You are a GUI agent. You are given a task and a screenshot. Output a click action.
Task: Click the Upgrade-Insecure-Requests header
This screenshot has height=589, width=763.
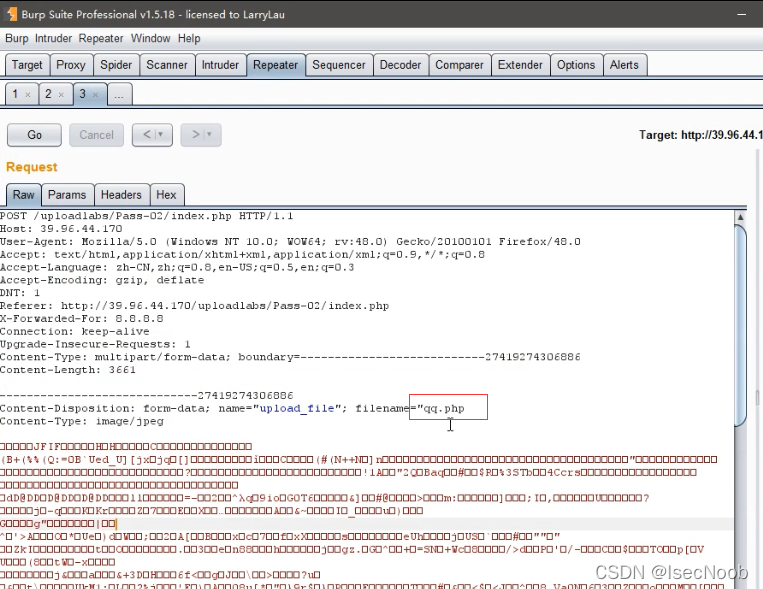pos(95,344)
